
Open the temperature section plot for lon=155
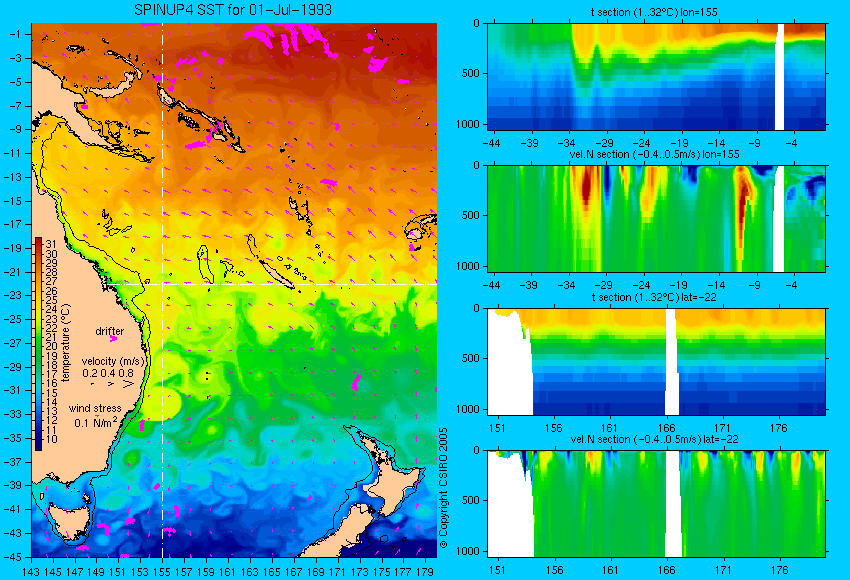[656, 76]
